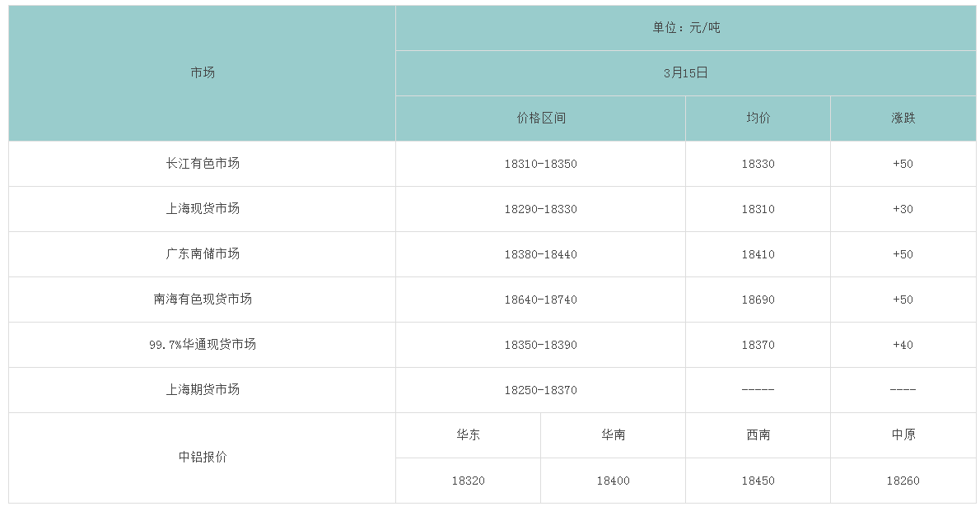
Task: Click the 均价 column header
Action: tap(758, 118)
